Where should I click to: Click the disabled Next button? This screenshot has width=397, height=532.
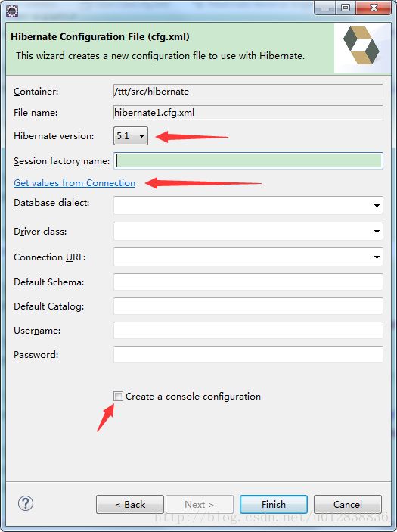(x=200, y=504)
